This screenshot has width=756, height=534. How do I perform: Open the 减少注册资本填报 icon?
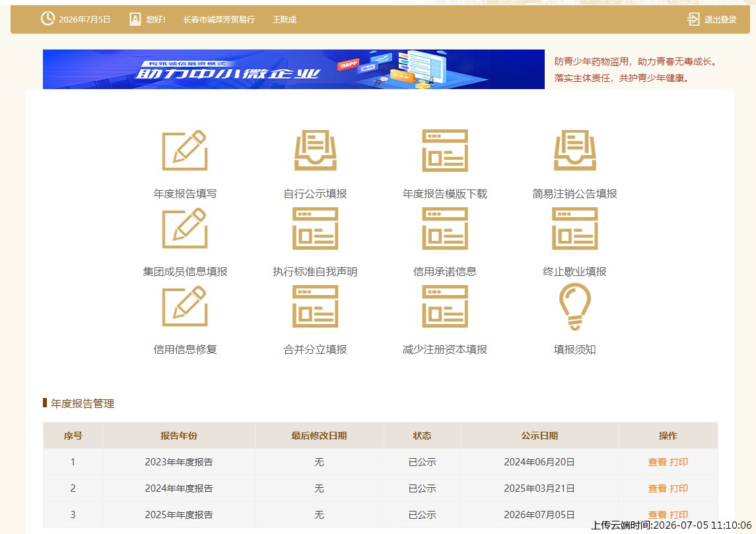tap(445, 306)
